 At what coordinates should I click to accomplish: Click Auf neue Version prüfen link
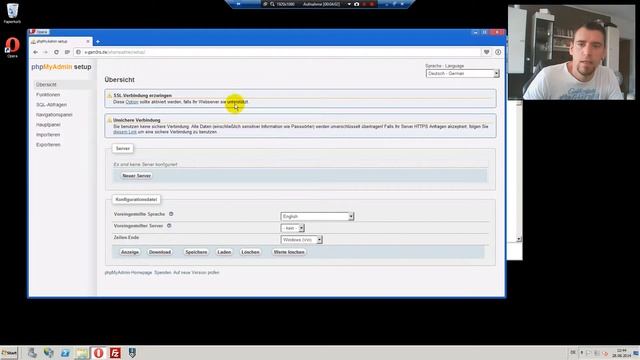(196, 272)
